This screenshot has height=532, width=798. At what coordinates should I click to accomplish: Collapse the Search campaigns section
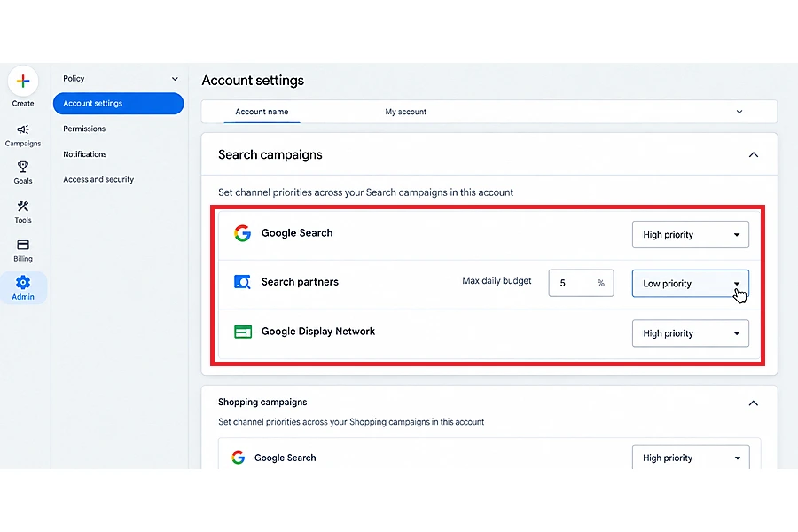pyautogui.click(x=754, y=155)
